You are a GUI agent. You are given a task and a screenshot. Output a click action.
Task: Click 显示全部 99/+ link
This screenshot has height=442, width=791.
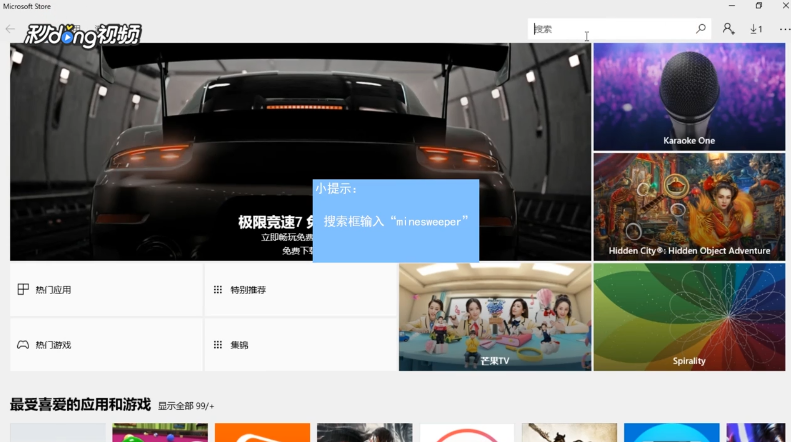[x=186, y=406]
